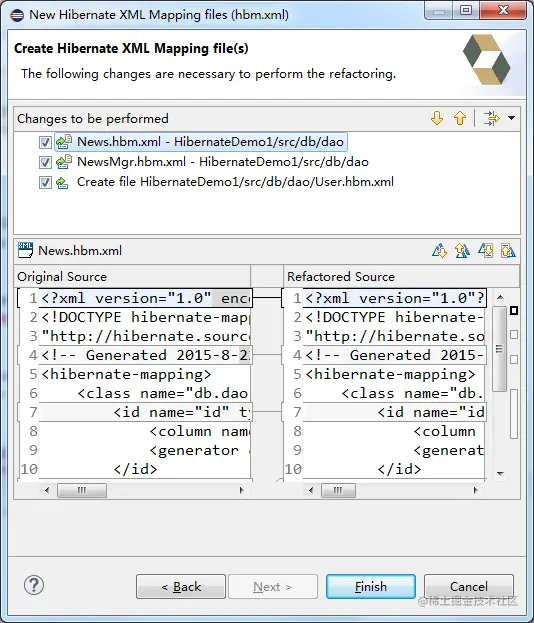Toggle the Create file User.hbm.xml checkbox

tap(45, 182)
